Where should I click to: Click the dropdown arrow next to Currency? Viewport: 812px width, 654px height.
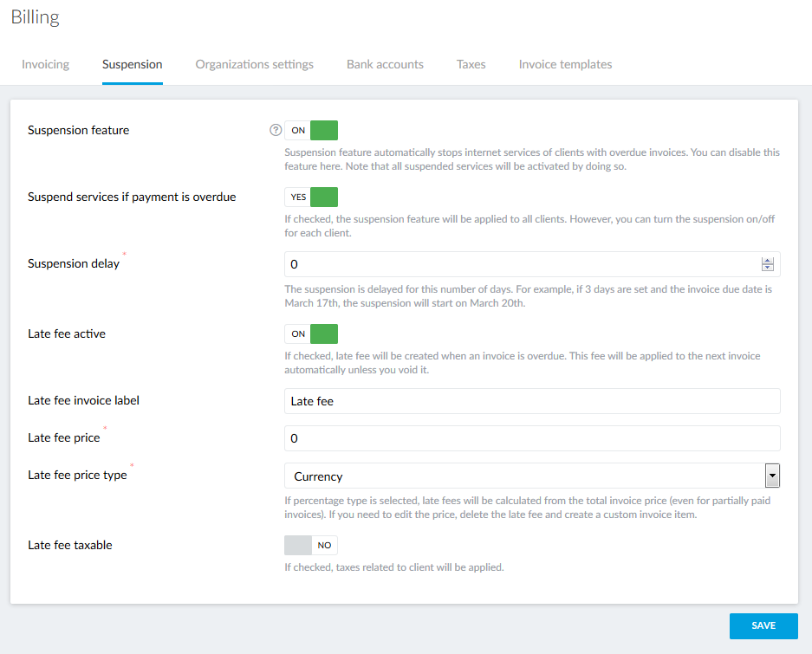tap(772, 476)
